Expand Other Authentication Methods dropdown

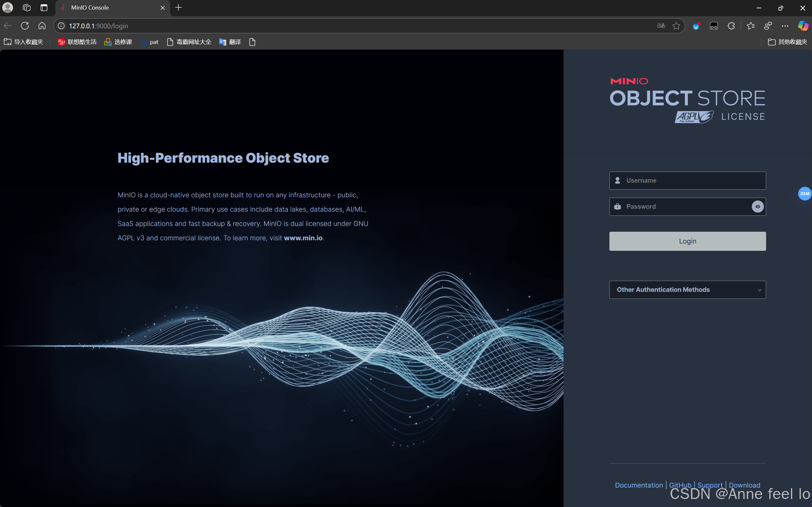tap(687, 290)
